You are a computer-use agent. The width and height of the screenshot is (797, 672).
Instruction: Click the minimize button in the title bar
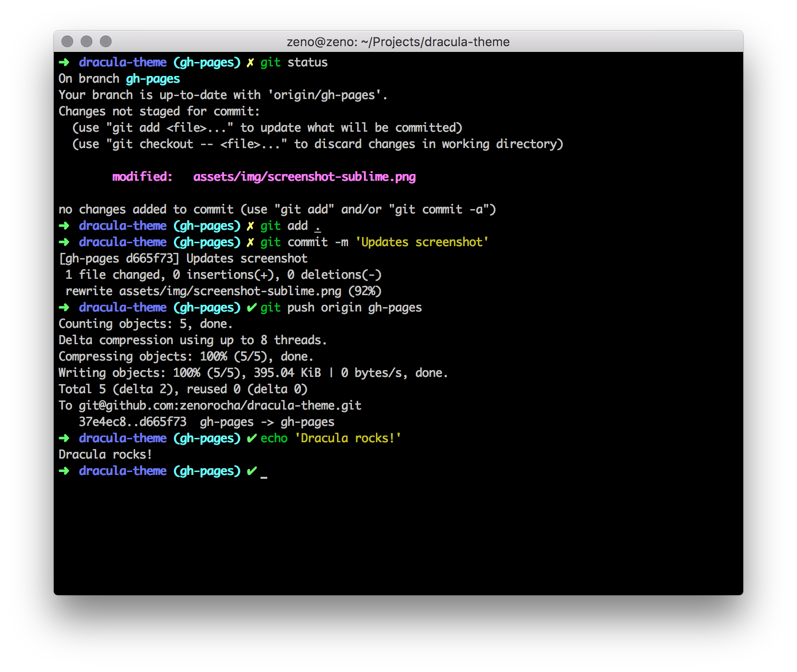[87, 42]
